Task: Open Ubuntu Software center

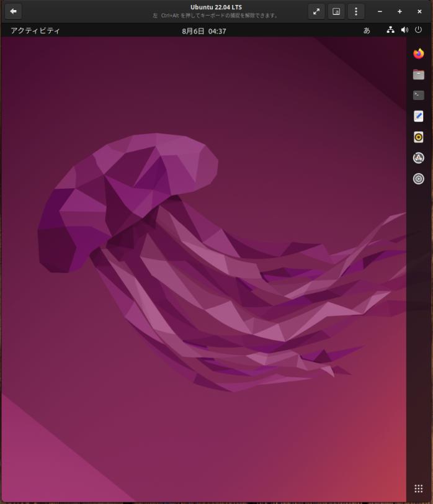Action: (x=418, y=158)
